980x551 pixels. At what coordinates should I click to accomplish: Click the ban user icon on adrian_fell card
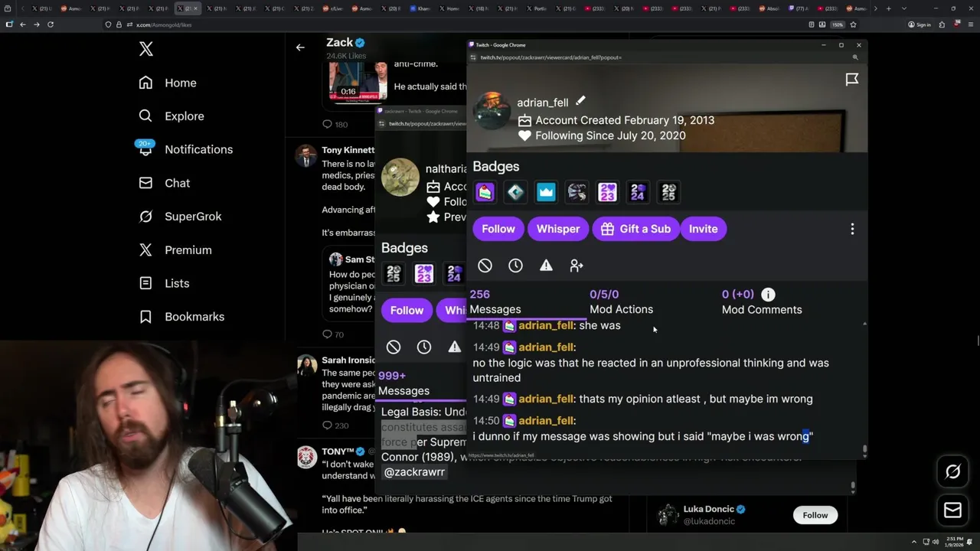(x=485, y=266)
